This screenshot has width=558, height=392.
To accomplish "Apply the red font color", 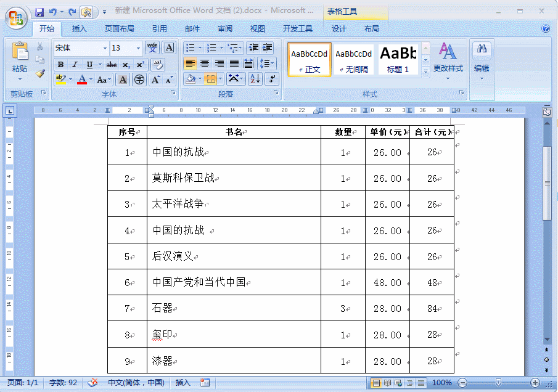I will tap(82, 80).
